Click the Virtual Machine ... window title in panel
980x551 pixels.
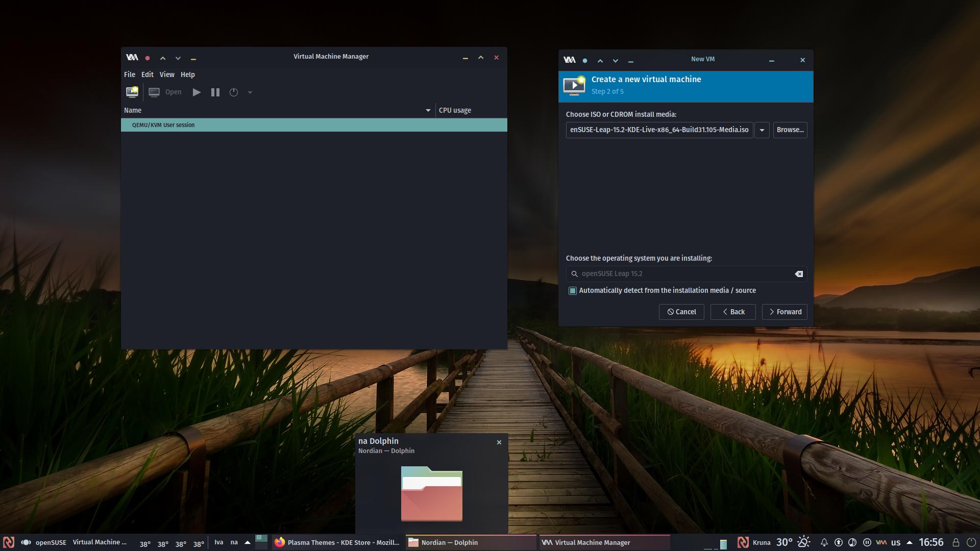pyautogui.click(x=100, y=542)
